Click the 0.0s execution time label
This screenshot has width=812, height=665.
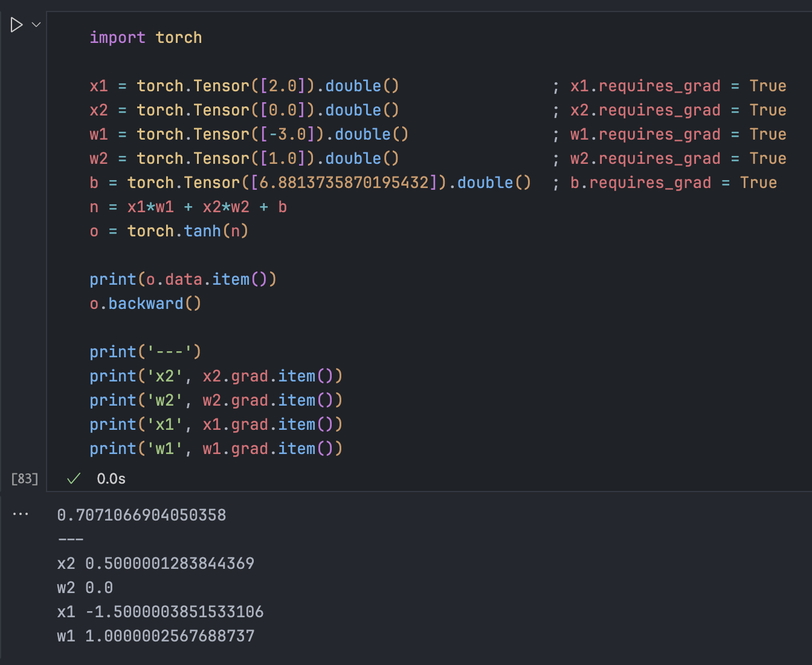coord(111,479)
